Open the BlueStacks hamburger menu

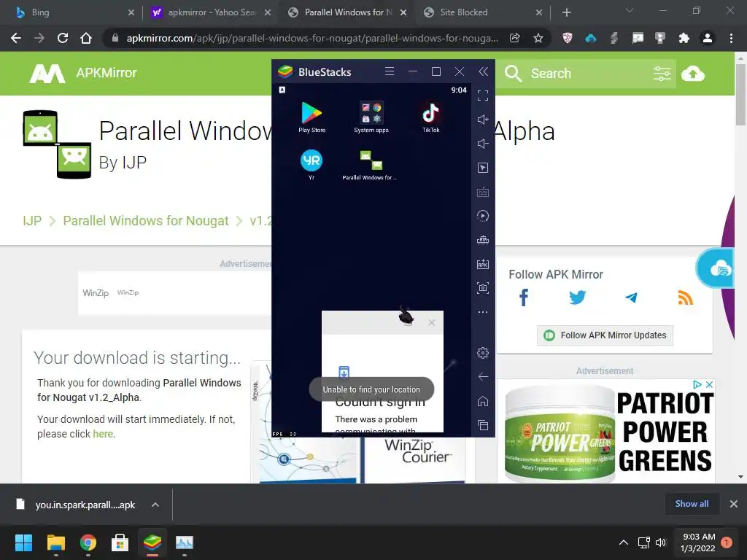390,71
